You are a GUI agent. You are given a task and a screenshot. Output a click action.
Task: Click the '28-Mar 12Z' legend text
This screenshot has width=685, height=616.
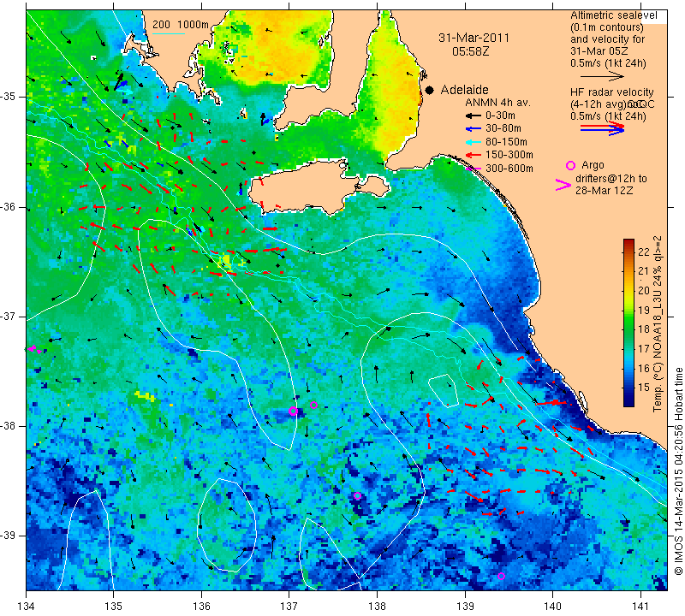point(605,191)
